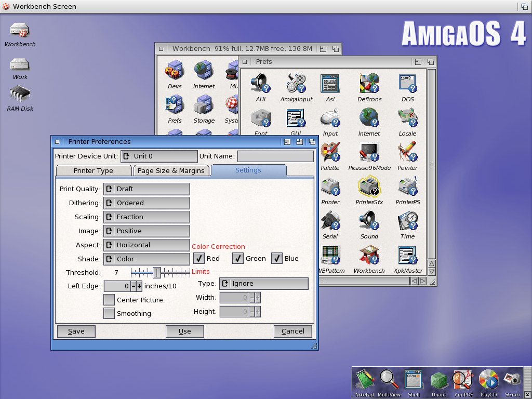
Task: Uncheck the Red color correction checkbox
Action: tap(198, 258)
